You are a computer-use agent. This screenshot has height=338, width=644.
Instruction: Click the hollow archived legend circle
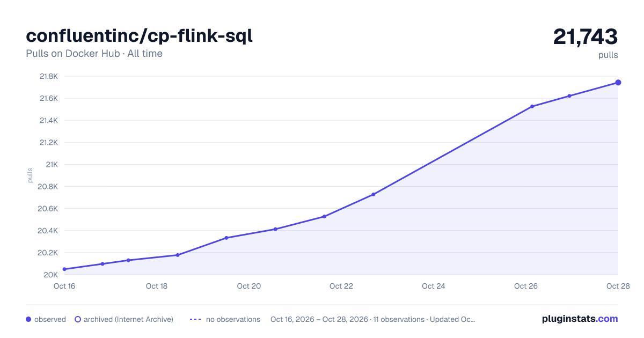tap(77, 319)
